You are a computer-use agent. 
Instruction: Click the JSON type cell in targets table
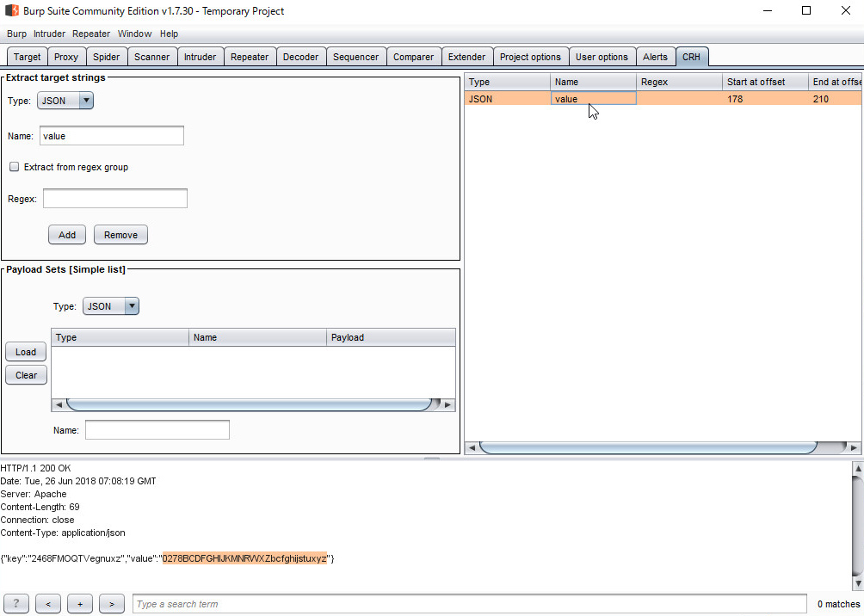click(x=507, y=99)
